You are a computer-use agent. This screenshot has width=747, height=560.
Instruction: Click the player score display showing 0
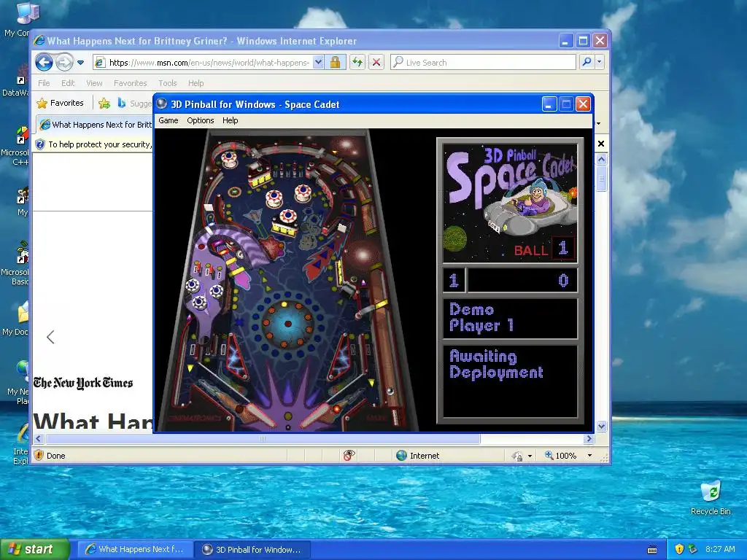click(x=522, y=280)
